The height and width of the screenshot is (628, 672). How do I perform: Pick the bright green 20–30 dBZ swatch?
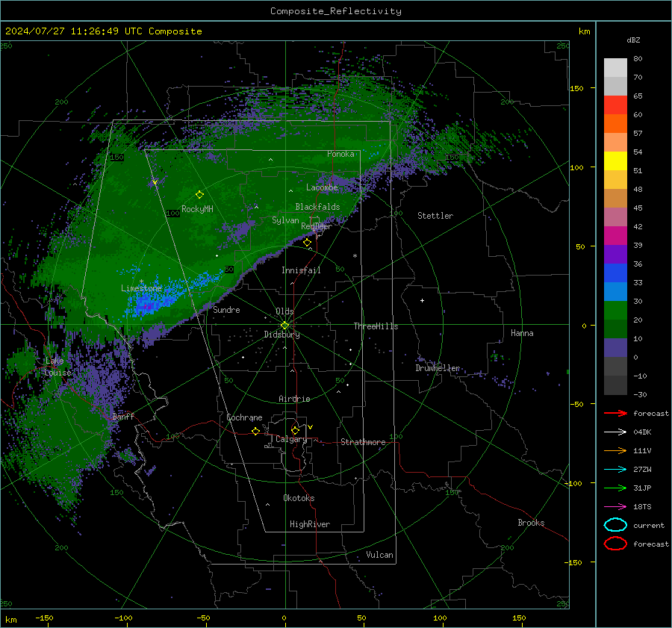coord(615,311)
